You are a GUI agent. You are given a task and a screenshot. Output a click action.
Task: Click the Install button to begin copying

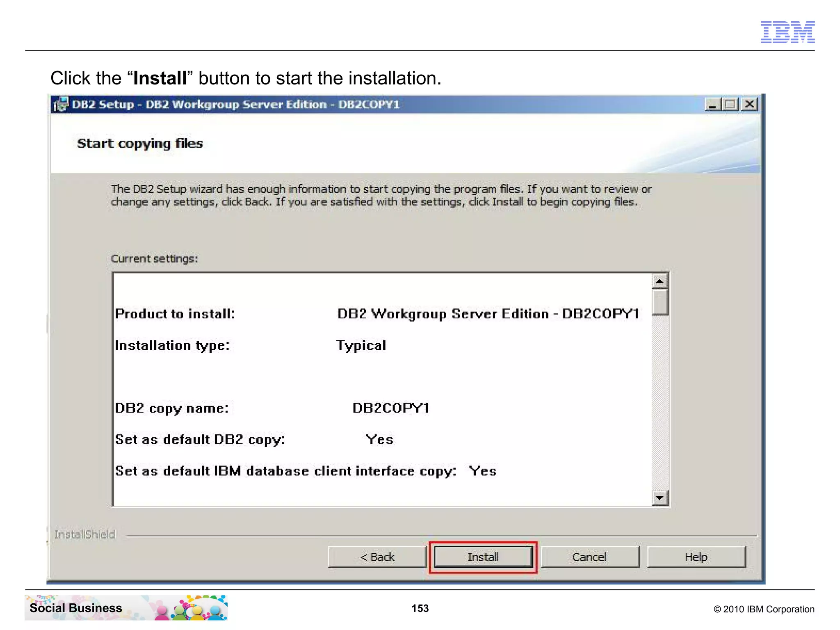(x=483, y=557)
